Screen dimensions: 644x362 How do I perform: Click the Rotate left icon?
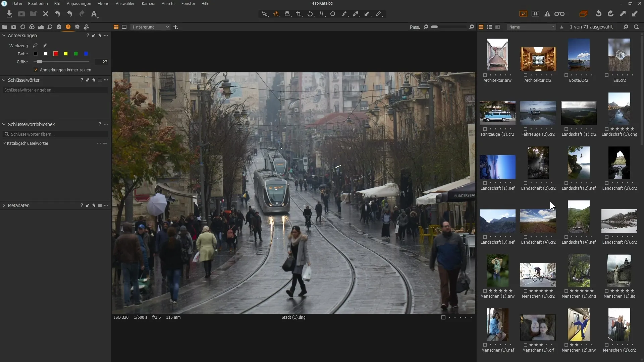click(x=598, y=14)
